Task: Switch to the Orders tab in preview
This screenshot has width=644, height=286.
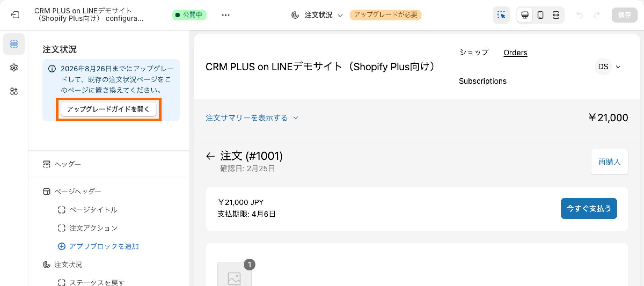Action: 515,52
